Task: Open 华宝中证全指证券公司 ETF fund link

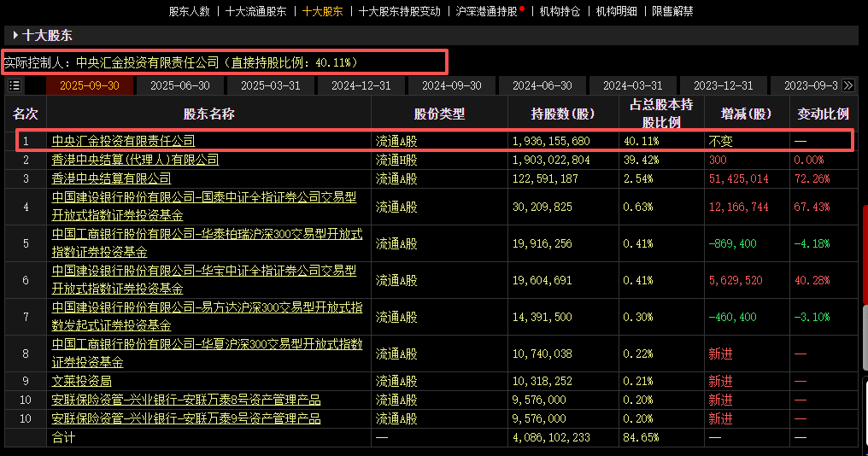Action: tap(203, 280)
